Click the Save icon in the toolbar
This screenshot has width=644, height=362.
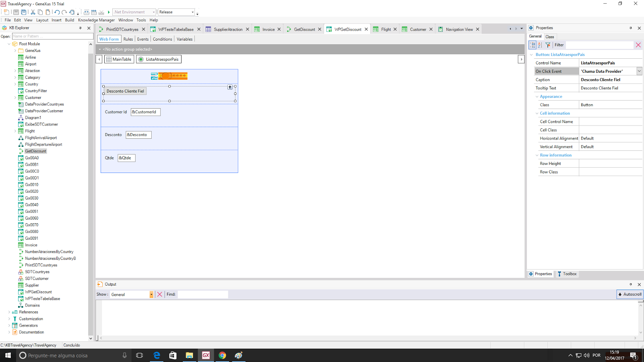[x=16, y=12]
